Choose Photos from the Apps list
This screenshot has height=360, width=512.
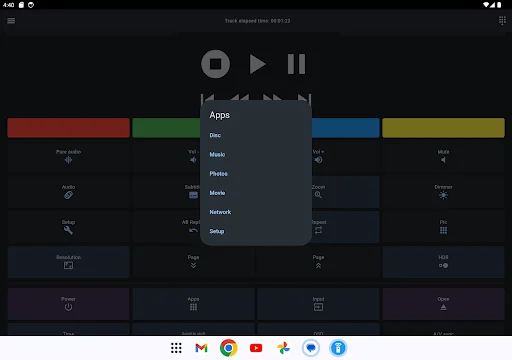[x=256, y=174]
